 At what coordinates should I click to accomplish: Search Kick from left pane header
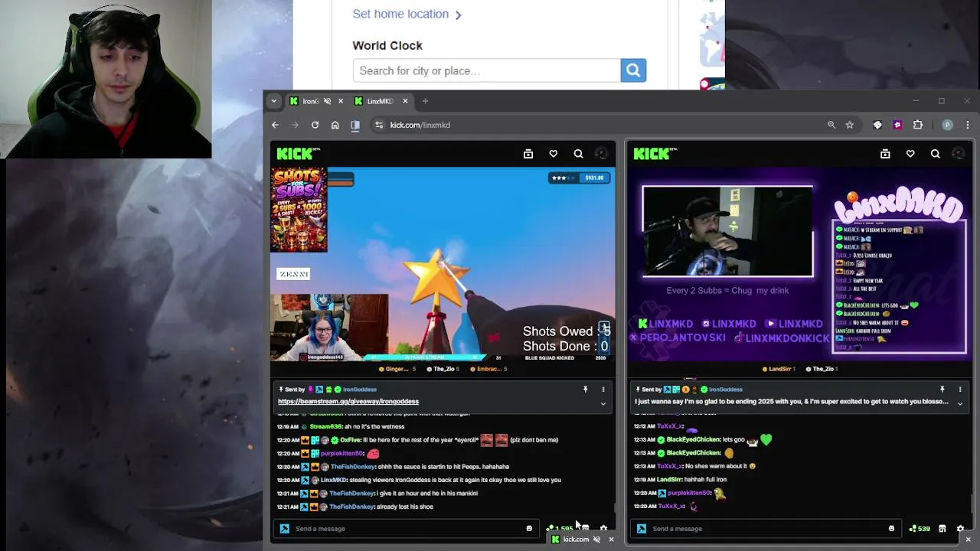(578, 154)
